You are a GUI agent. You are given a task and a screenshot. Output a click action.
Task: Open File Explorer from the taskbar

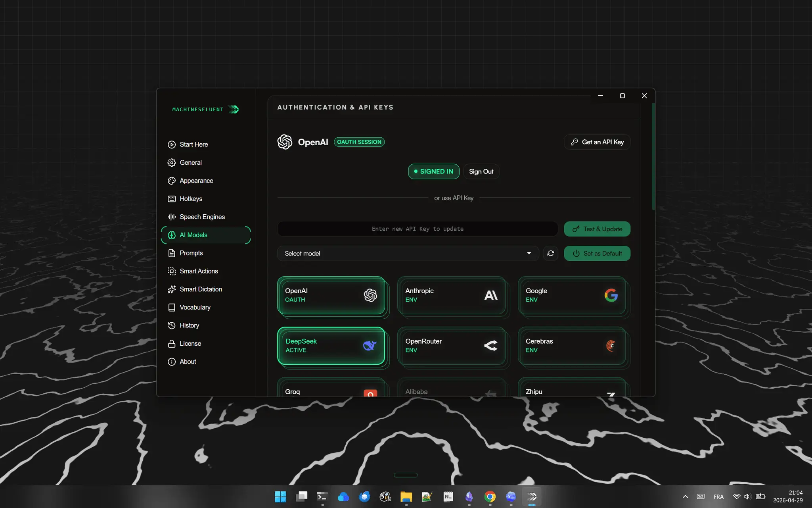tap(406, 496)
